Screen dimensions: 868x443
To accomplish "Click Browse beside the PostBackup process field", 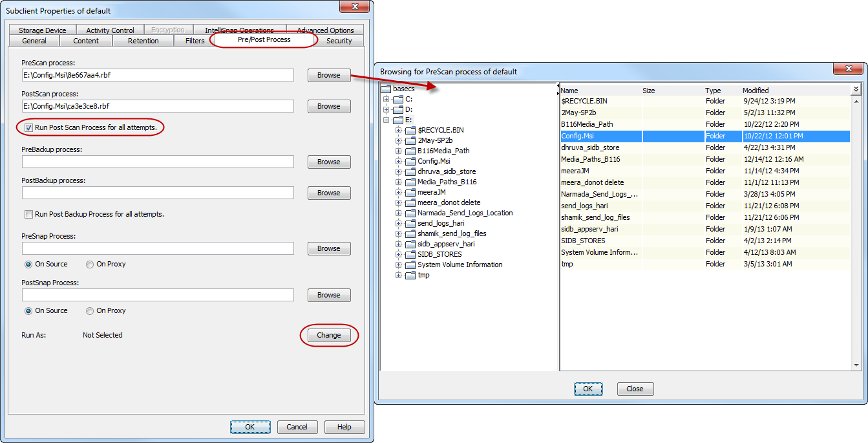I will click(328, 193).
